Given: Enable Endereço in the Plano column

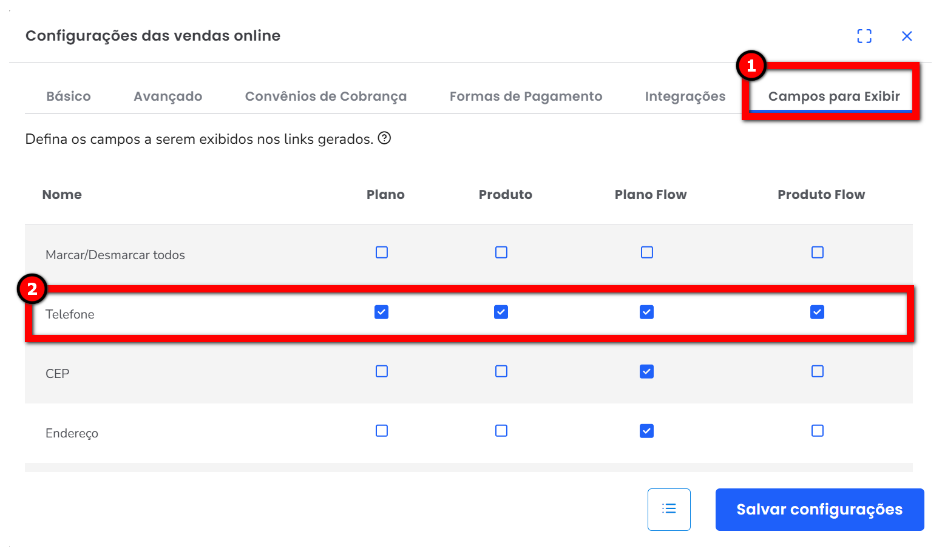Looking at the screenshot, I should point(382,431).
